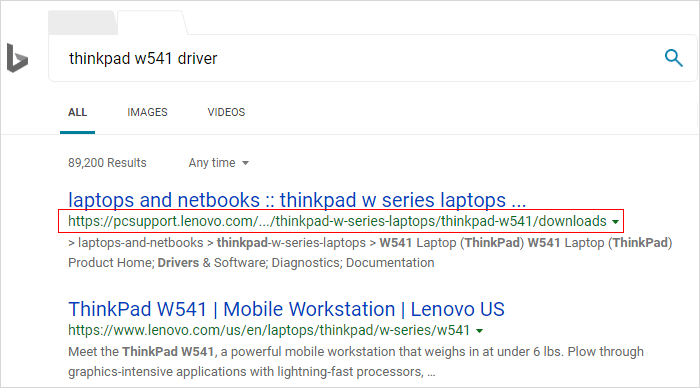Click the pcsupport.lenovo.com downloads URL

pyautogui.click(x=337, y=221)
